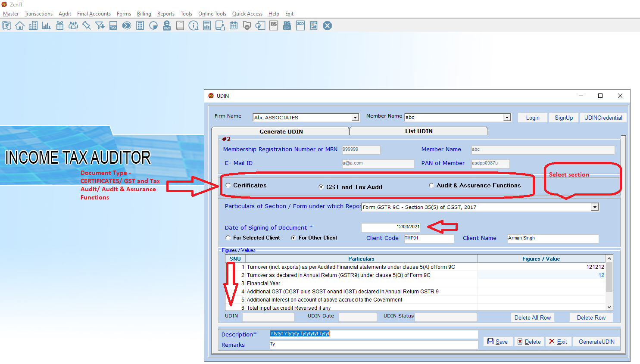The image size is (640, 364).
Task: Expand the top Member Name dropdown
Action: [507, 118]
